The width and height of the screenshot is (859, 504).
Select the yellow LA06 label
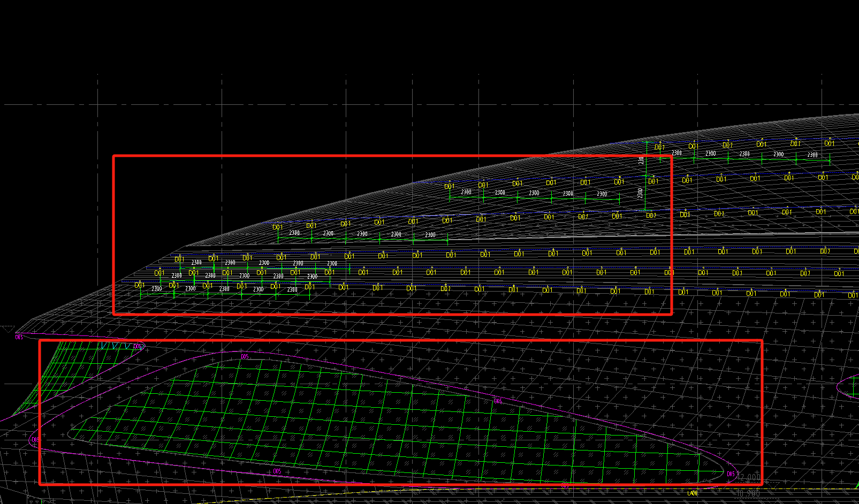click(x=692, y=493)
